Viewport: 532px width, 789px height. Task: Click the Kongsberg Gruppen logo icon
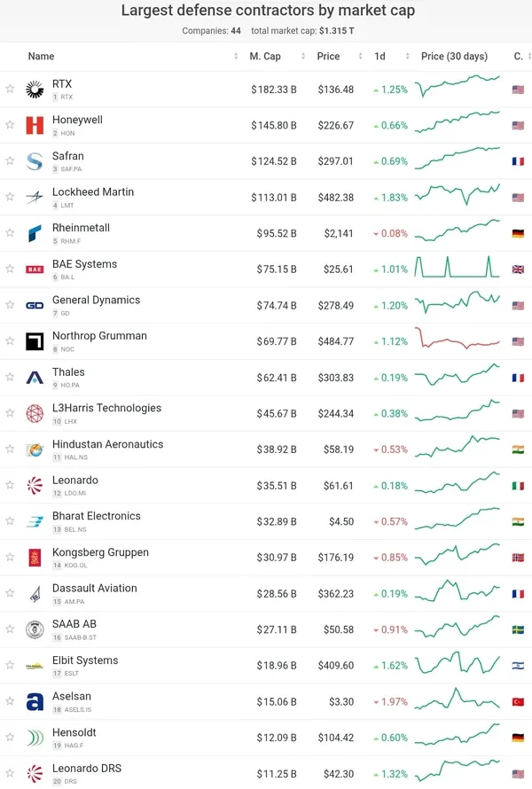(x=35, y=558)
